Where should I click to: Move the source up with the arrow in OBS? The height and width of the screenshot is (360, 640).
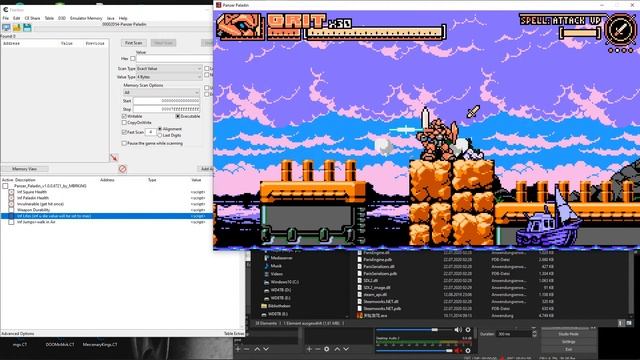337,349
